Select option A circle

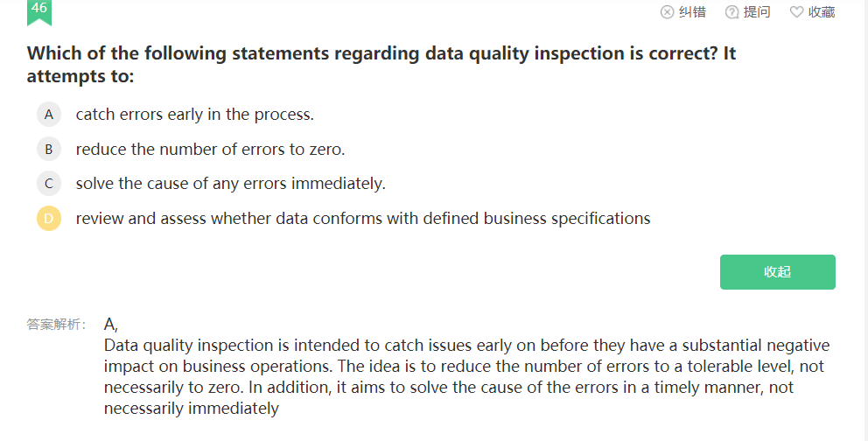tap(49, 115)
